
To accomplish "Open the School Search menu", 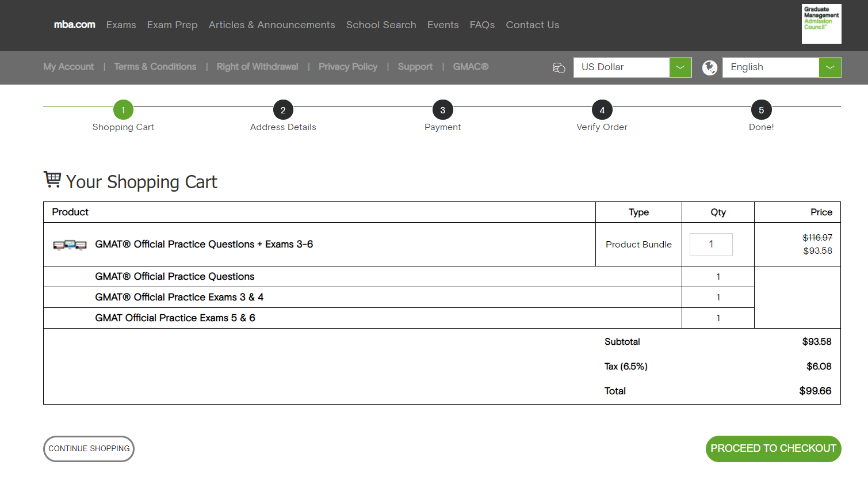I will [381, 25].
